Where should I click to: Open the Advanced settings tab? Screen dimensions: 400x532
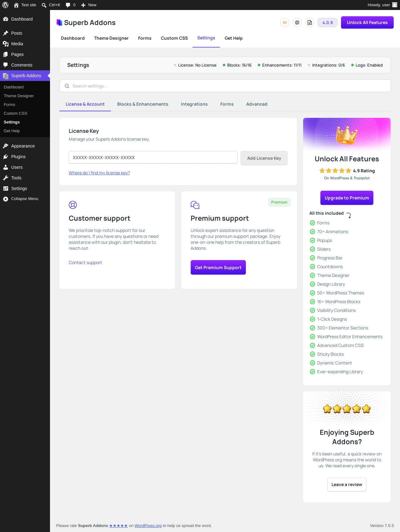click(x=257, y=104)
